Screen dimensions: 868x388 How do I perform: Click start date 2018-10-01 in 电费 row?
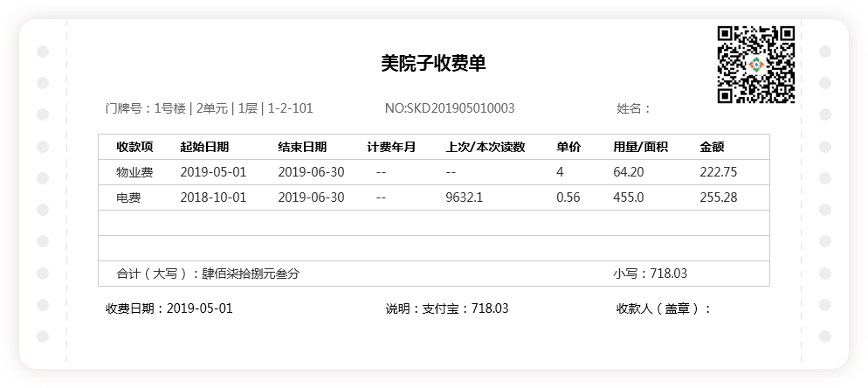click(213, 197)
